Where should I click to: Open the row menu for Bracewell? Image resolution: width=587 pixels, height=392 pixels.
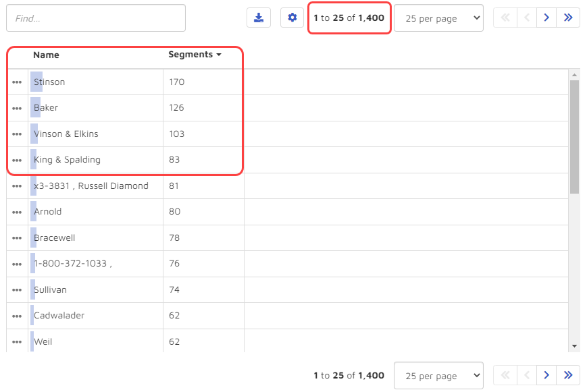click(17, 238)
